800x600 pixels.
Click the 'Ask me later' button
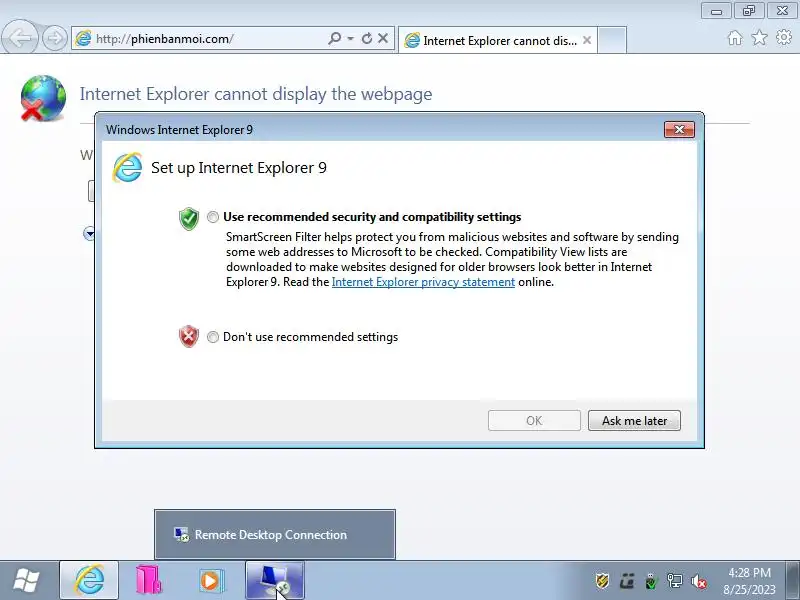pos(634,420)
